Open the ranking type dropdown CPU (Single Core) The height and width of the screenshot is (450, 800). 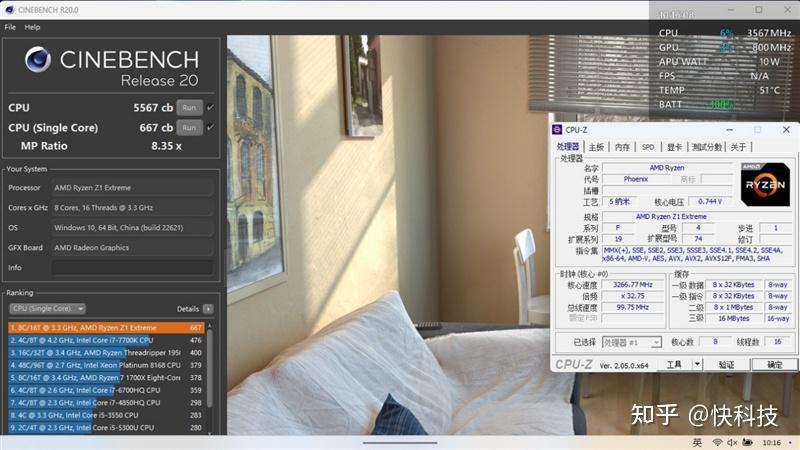pyautogui.click(x=47, y=309)
